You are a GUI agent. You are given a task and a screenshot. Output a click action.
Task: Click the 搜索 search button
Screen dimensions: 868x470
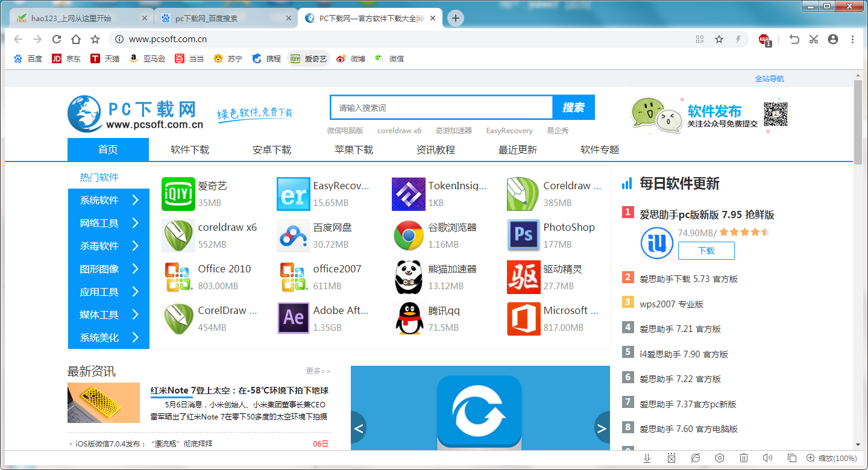click(573, 107)
